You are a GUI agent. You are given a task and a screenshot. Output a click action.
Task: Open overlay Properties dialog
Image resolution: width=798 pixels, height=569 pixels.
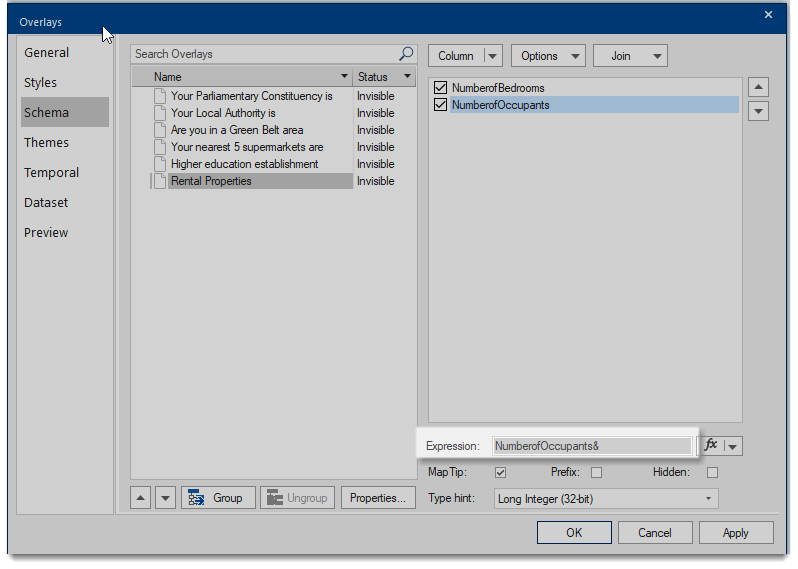pyautogui.click(x=378, y=498)
